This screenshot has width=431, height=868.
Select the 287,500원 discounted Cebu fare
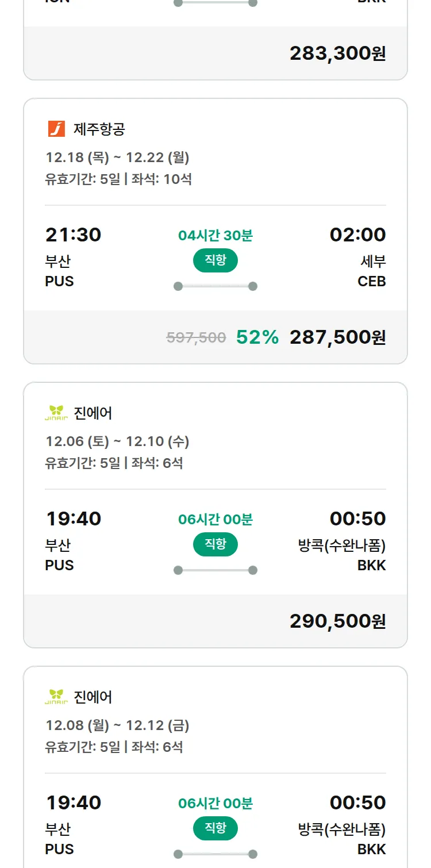tap(337, 337)
